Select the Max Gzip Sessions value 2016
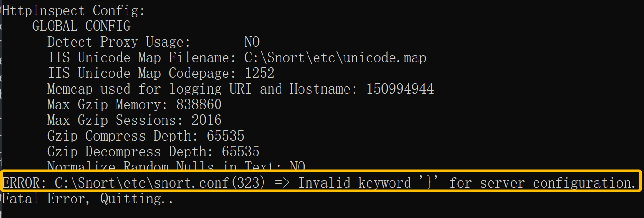The height and width of the screenshot is (218, 644). (206, 120)
